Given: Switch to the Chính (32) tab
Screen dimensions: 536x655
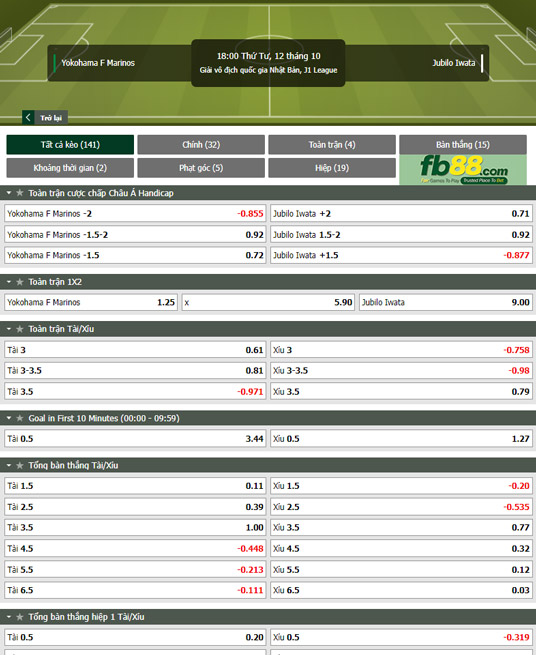Looking at the screenshot, I should click(201, 145).
